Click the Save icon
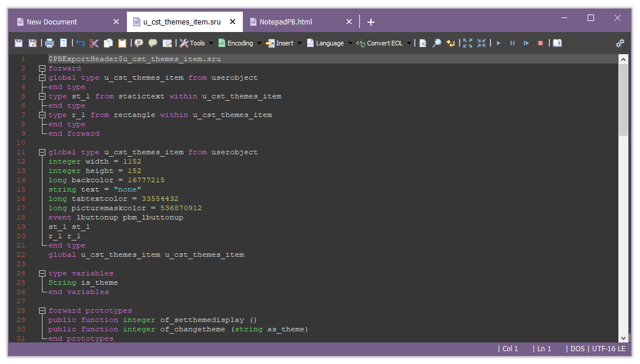640x364 pixels. coord(18,43)
